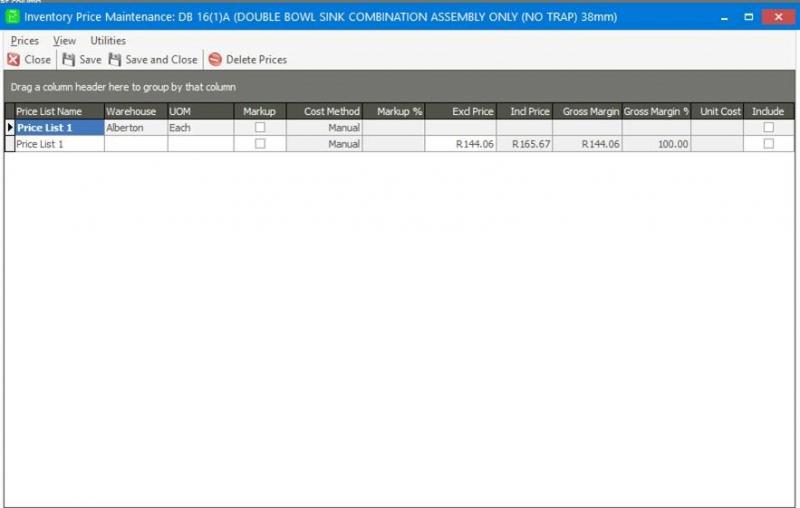
Task: Tick Markup checkbox in the second row
Action: point(260,144)
